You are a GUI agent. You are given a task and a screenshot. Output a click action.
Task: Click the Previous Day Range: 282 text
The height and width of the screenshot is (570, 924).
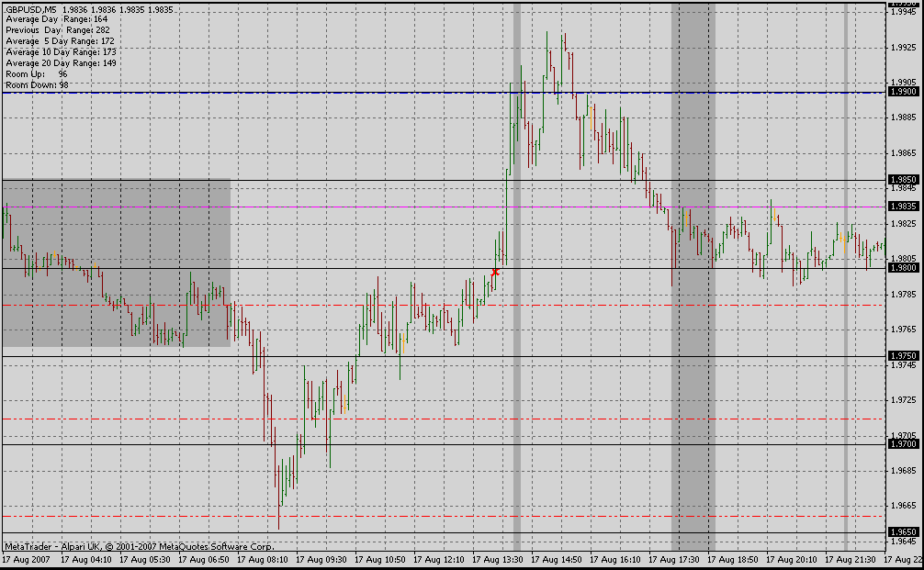56,30
